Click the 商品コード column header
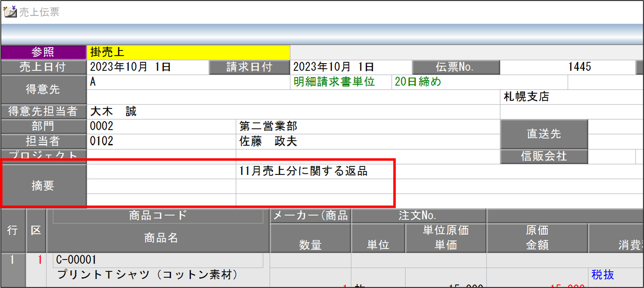 pos(158,216)
